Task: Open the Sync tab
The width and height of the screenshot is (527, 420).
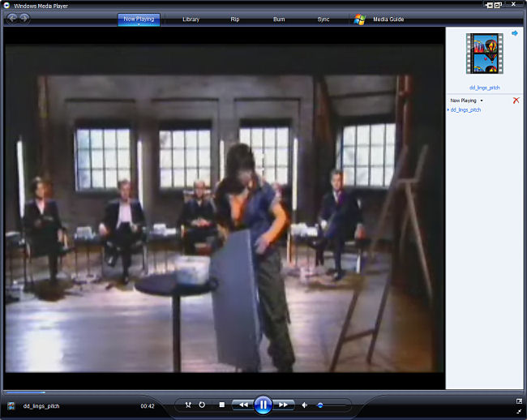Action: point(323,19)
